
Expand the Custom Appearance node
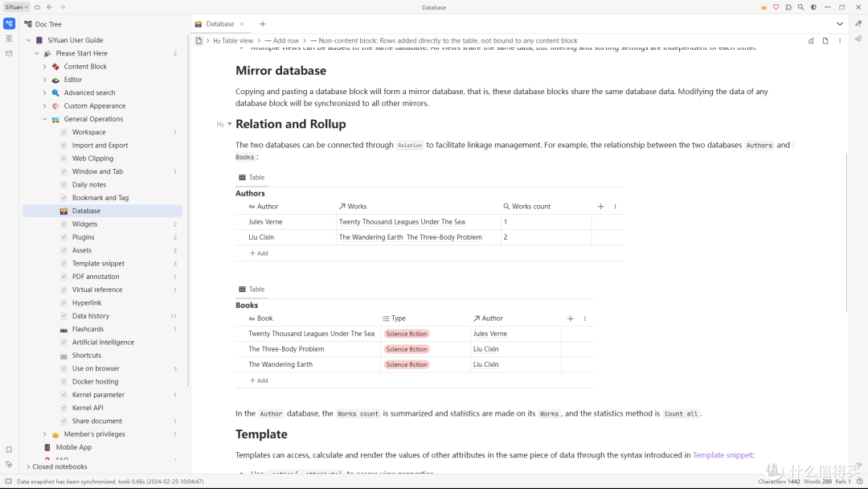tap(45, 106)
